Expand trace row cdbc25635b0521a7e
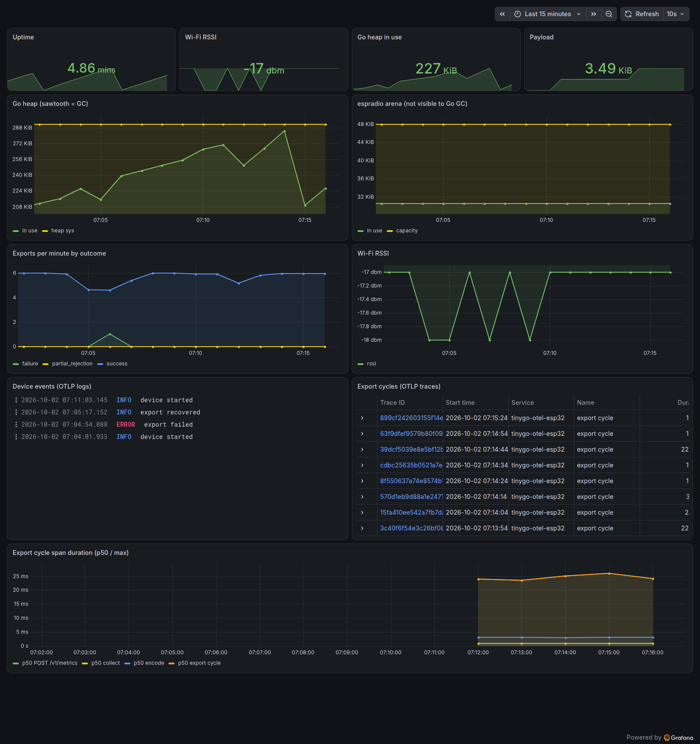Viewport: 700px width, 744px height. coord(362,465)
